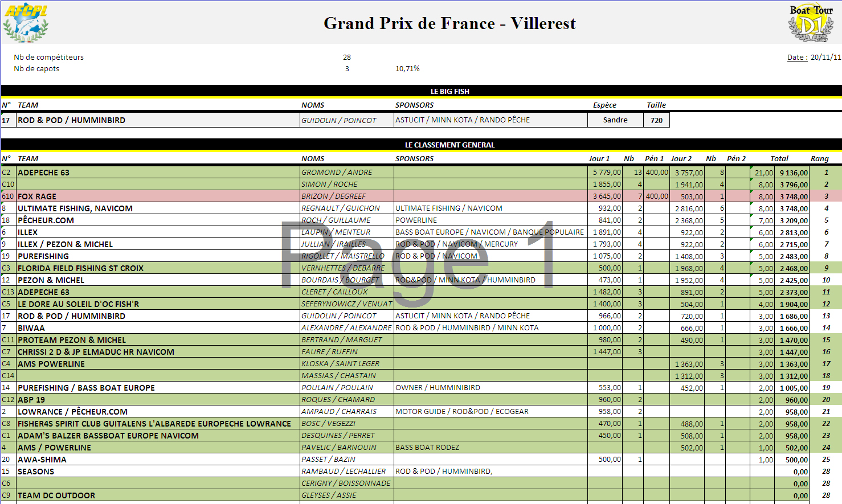Click the SEASONS team cell
The image size is (842, 504).
pos(158,471)
